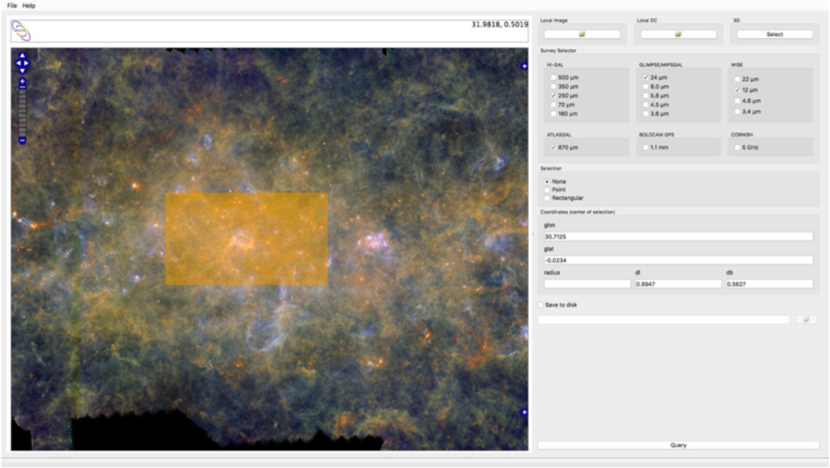Pan the map right with the arrow
830x468 pixels.
[x=26, y=63]
